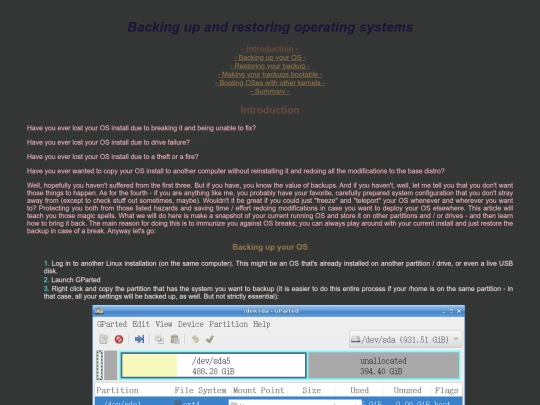Click the GParted window title bar icon

click(100, 311)
